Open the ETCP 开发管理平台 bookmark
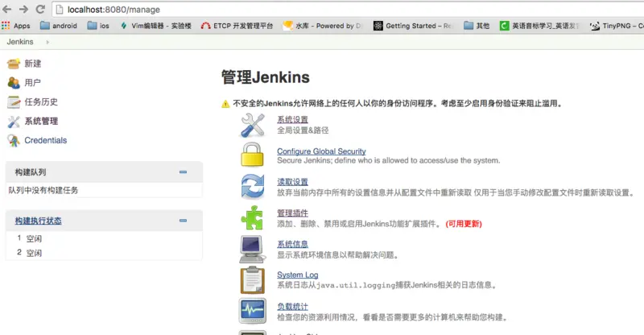Screen dimensions: 644x335 237,26
